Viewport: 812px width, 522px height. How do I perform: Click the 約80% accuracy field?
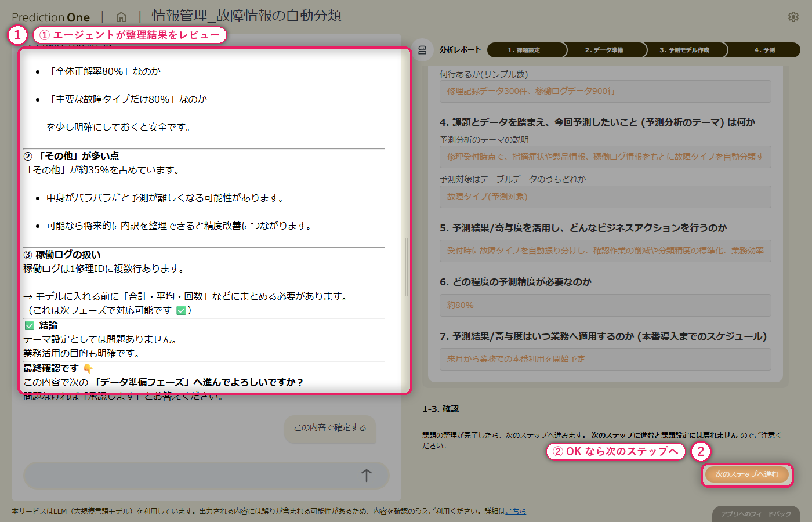[606, 305]
